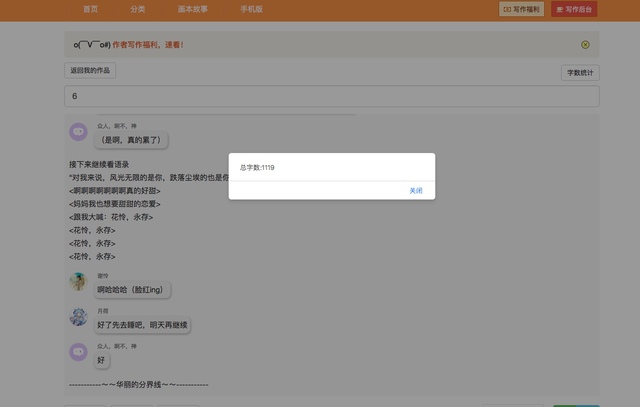The height and width of the screenshot is (407, 640).
Task: Click the 返回我的作品 button
Action: 90,71
